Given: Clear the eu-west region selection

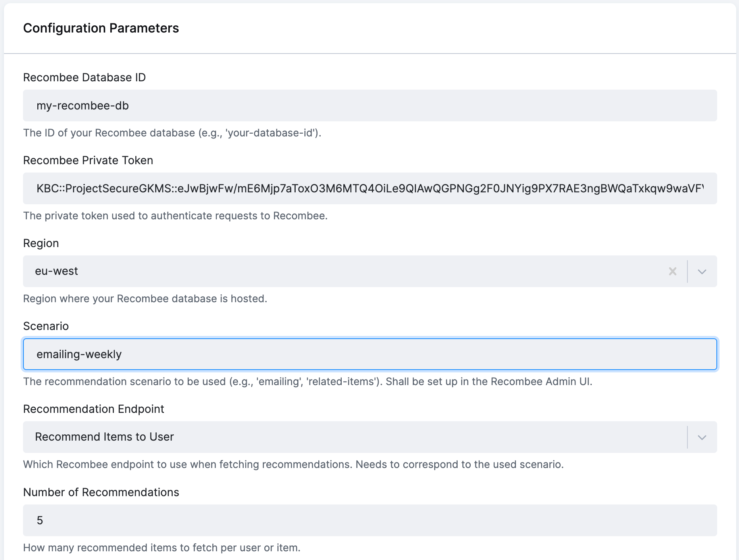Looking at the screenshot, I should click(x=673, y=271).
